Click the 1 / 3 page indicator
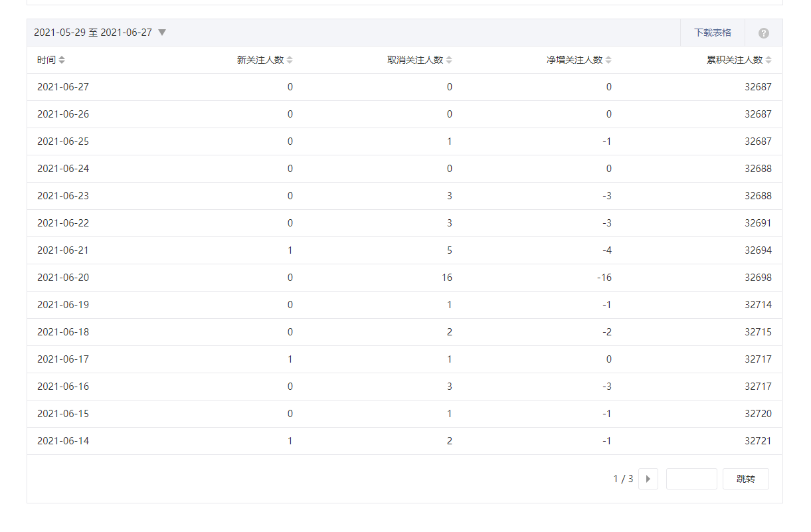 [623, 479]
